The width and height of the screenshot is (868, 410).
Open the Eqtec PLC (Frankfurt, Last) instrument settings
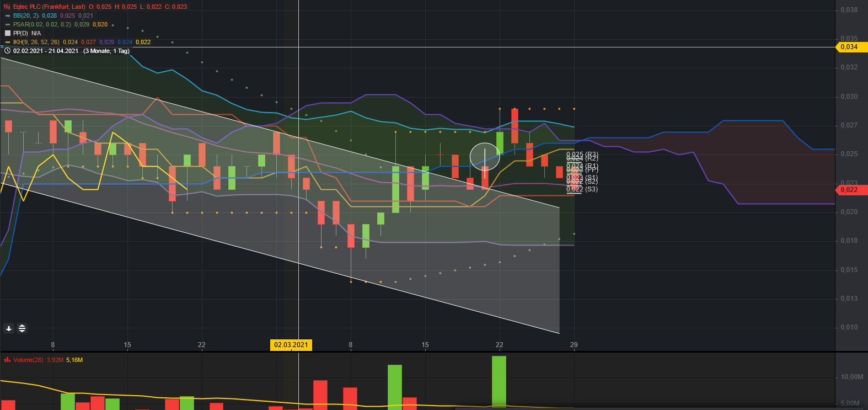click(50, 7)
